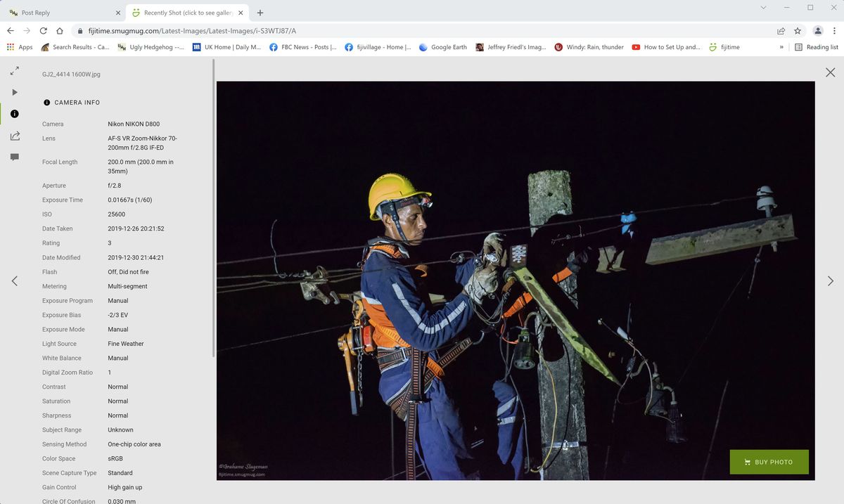Open the Chrome three-dot menu
The height and width of the screenshot is (504, 844).
click(x=834, y=31)
